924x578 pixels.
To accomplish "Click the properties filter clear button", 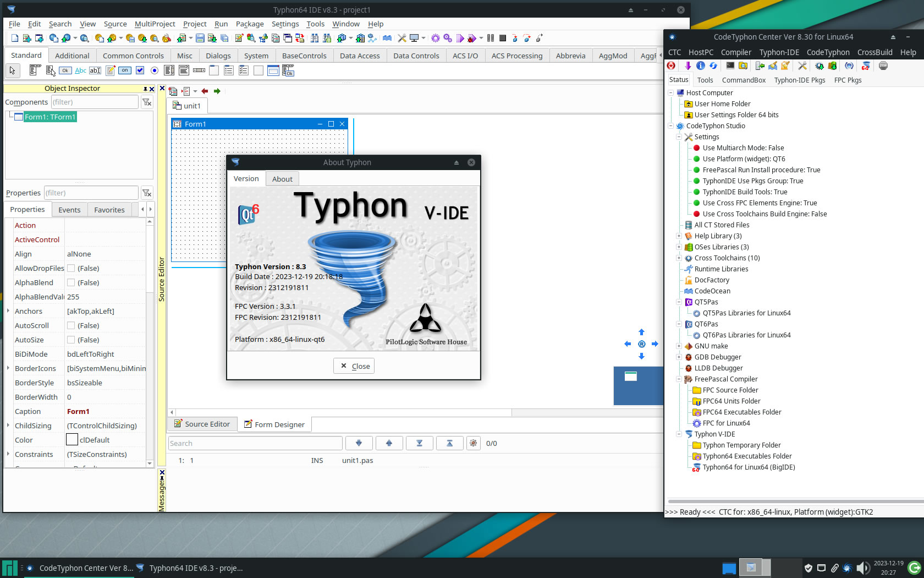I will pyautogui.click(x=147, y=193).
